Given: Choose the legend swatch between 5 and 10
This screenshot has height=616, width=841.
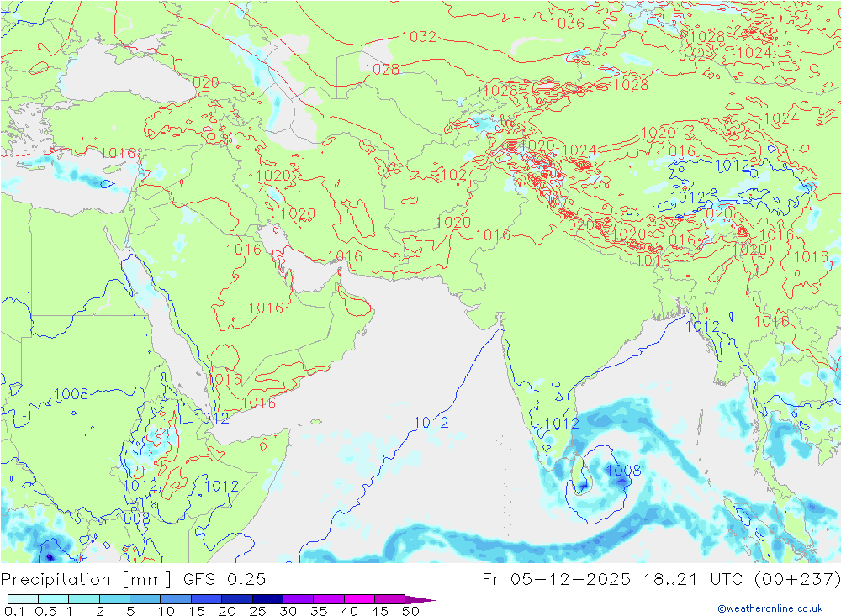Looking at the screenshot, I should tap(145, 599).
